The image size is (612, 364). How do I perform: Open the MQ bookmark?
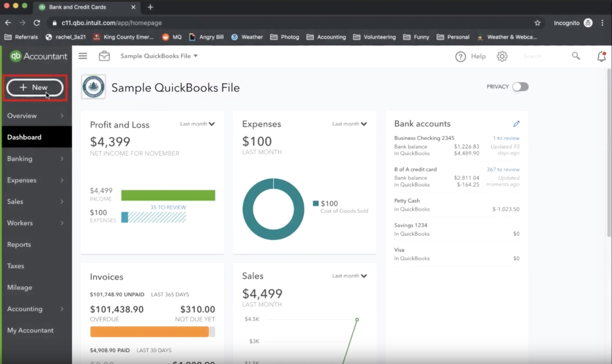click(x=172, y=37)
